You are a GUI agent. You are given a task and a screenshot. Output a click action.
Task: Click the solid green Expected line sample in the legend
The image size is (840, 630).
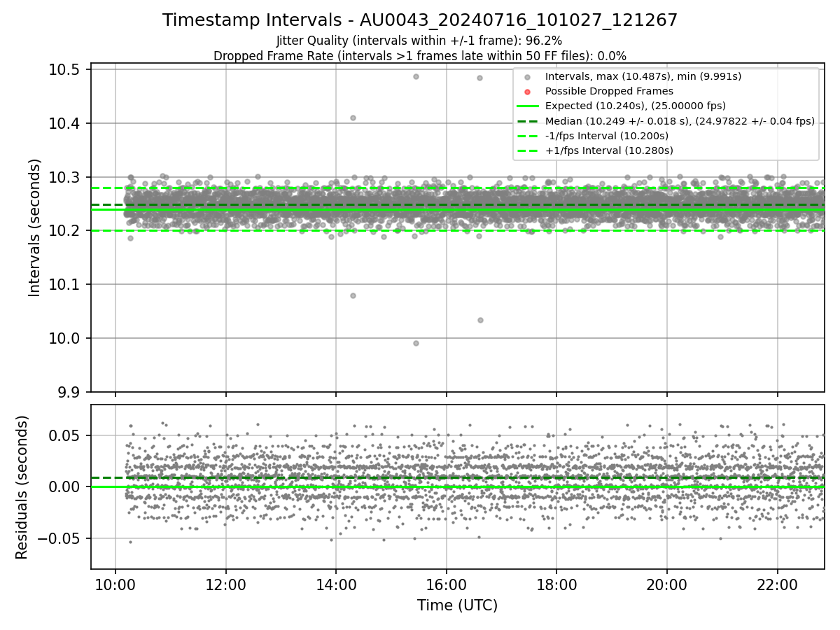coord(528,106)
